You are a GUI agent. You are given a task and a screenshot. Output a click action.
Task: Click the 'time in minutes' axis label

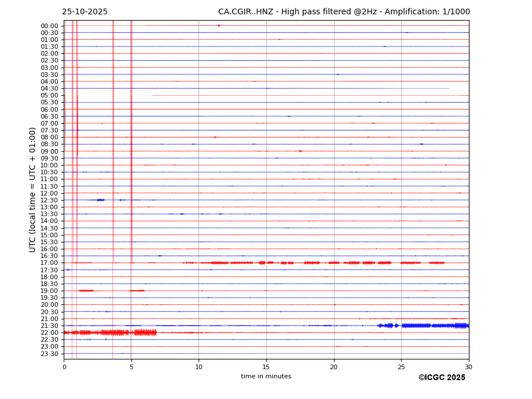[266, 377]
